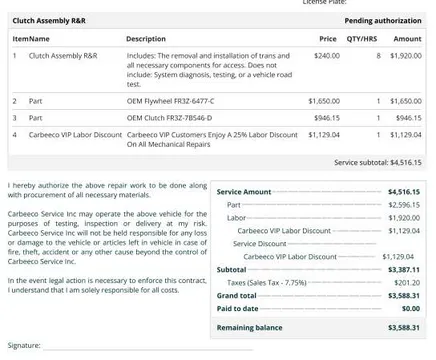Click the 'Signature:' label

click(24, 345)
